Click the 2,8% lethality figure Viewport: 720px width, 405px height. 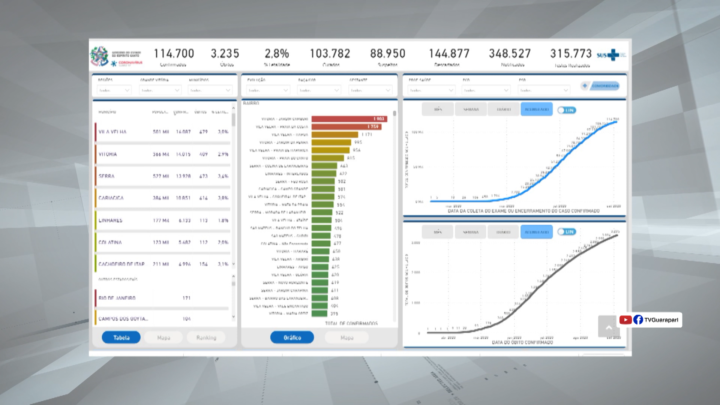(x=277, y=54)
